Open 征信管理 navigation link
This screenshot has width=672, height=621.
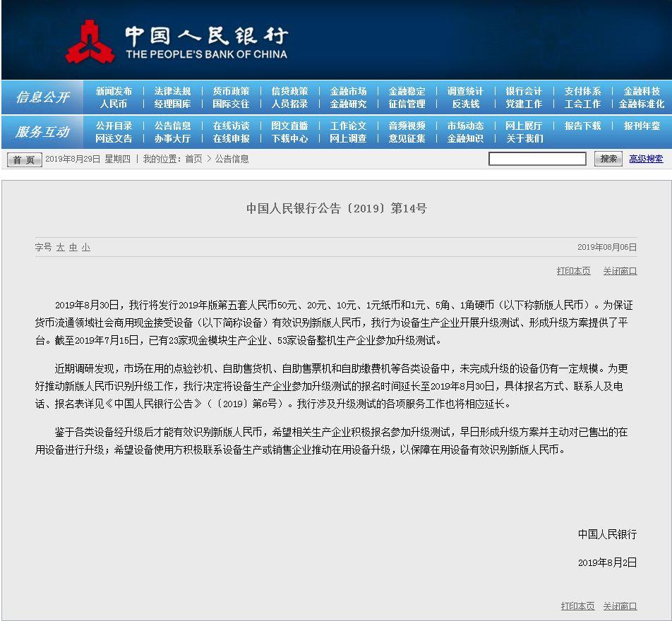click(407, 104)
